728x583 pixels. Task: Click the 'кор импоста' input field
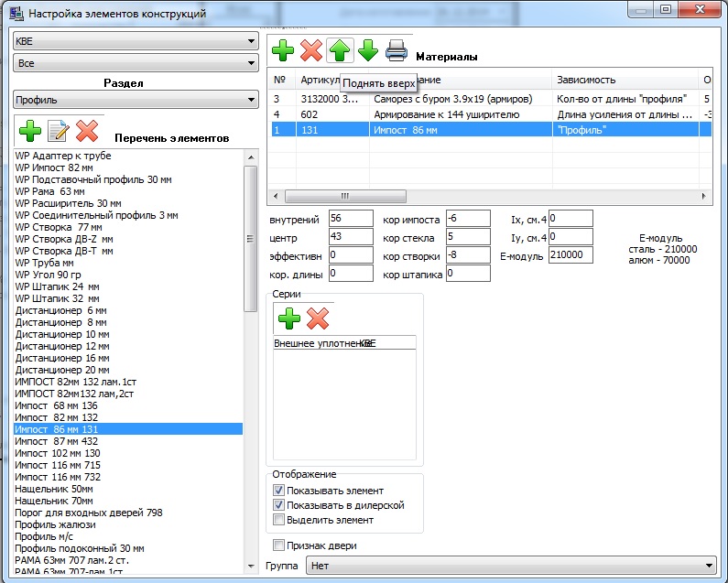pos(468,218)
